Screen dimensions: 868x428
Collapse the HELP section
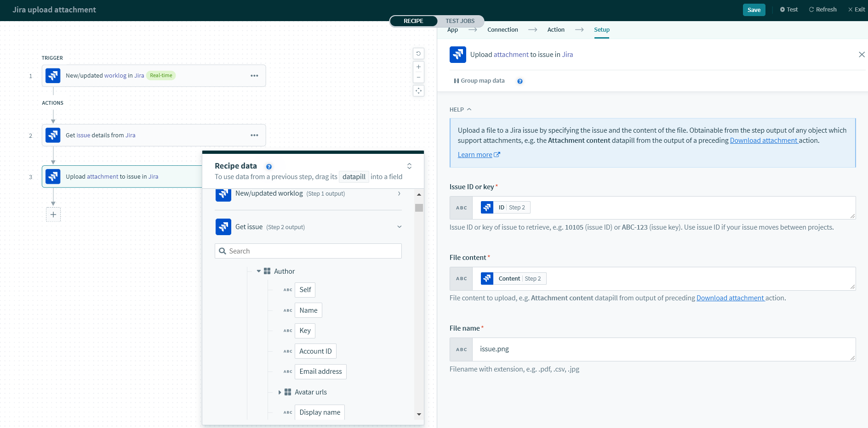click(469, 109)
